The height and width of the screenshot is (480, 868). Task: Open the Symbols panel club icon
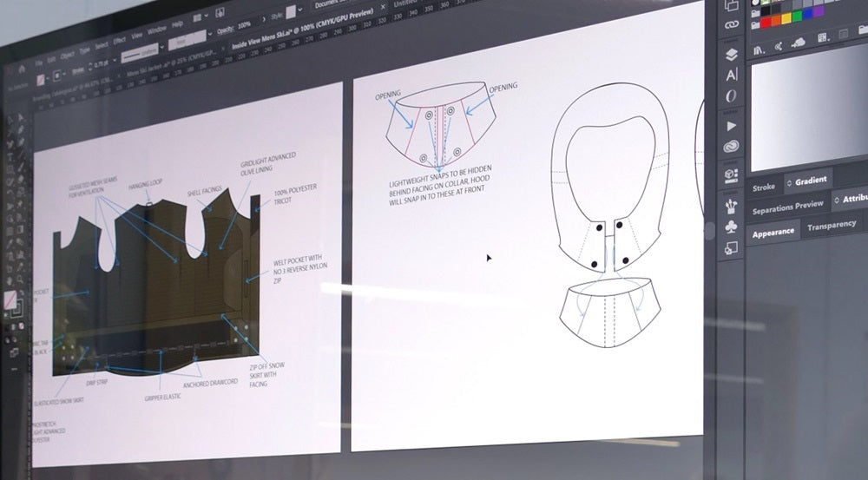click(732, 228)
